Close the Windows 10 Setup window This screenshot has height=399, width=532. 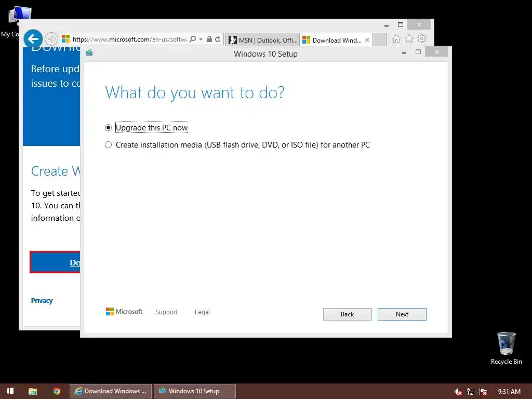click(436, 51)
